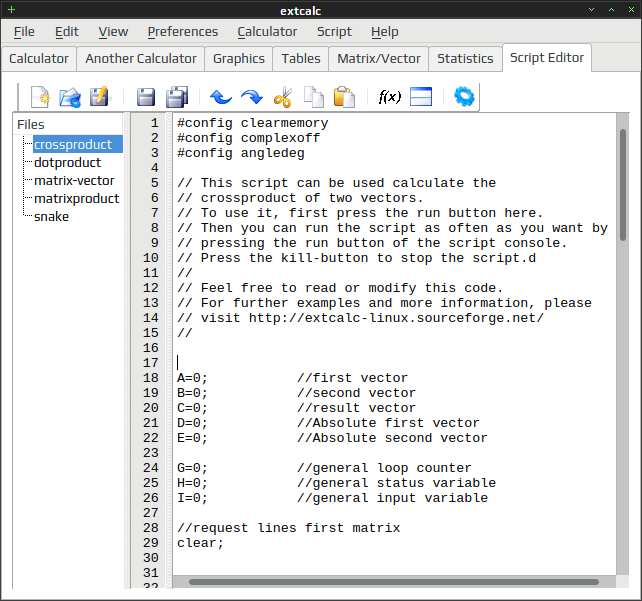Click the edit script pencil icon
The width and height of the screenshot is (642, 601).
99,97
